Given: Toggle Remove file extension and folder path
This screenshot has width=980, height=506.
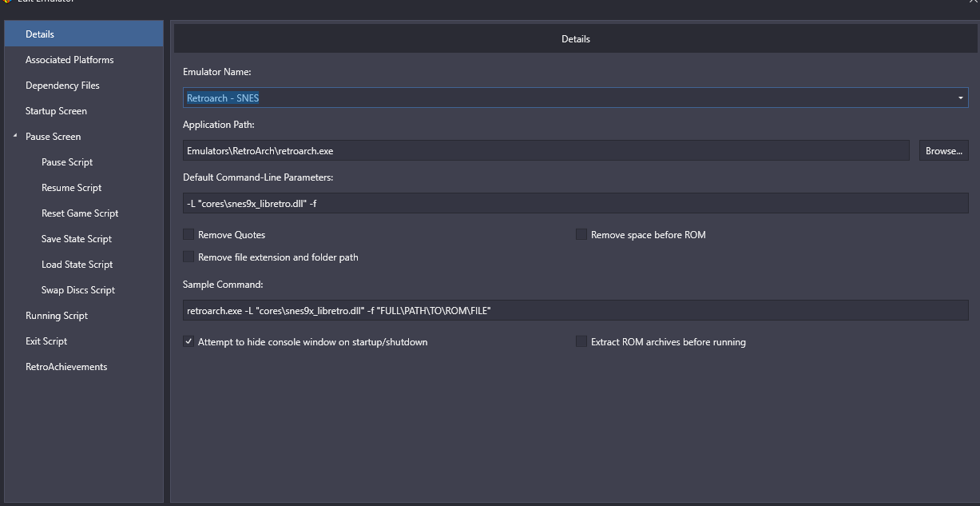Looking at the screenshot, I should coord(189,257).
